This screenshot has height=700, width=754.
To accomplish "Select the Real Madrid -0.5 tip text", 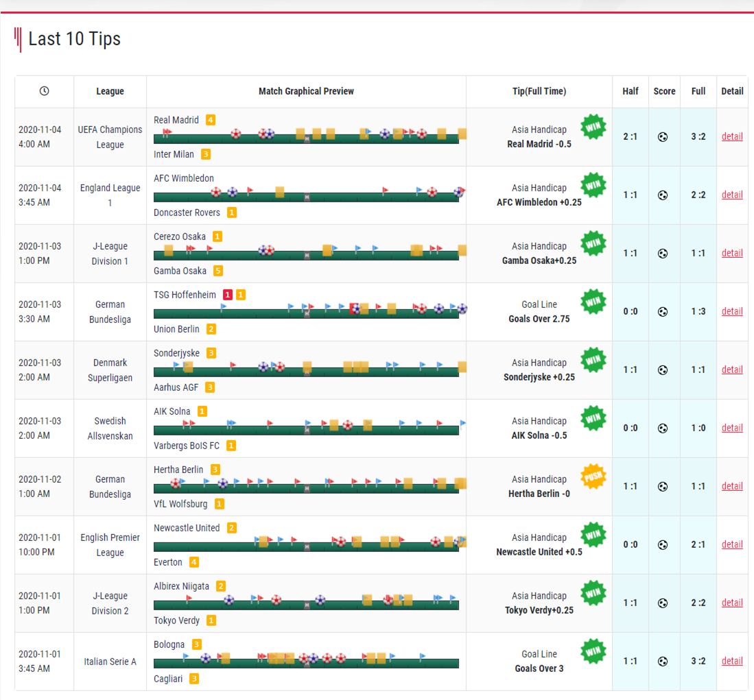I will [x=539, y=144].
